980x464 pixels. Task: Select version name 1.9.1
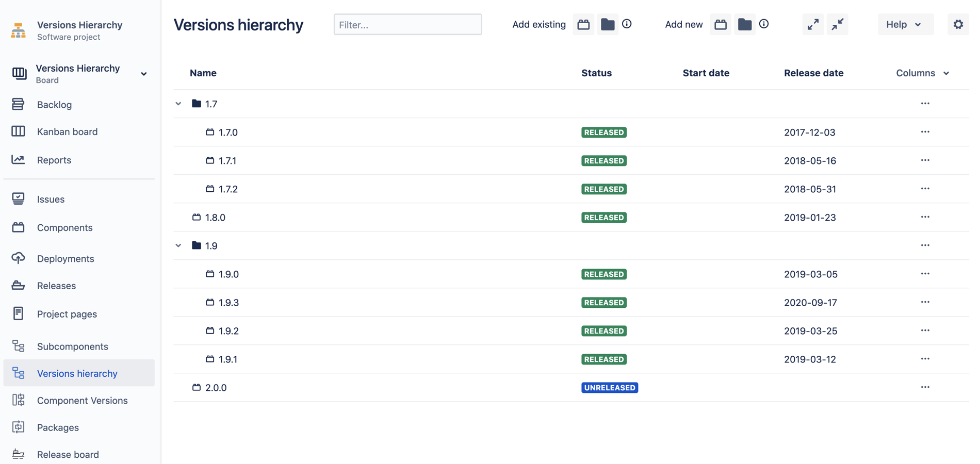coord(228,359)
